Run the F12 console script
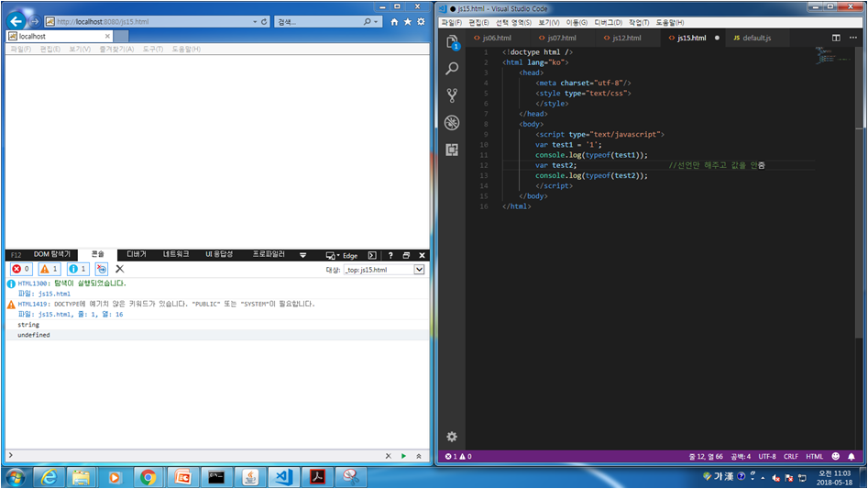The width and height of the screenshot is (868, 489). [403, 456]
